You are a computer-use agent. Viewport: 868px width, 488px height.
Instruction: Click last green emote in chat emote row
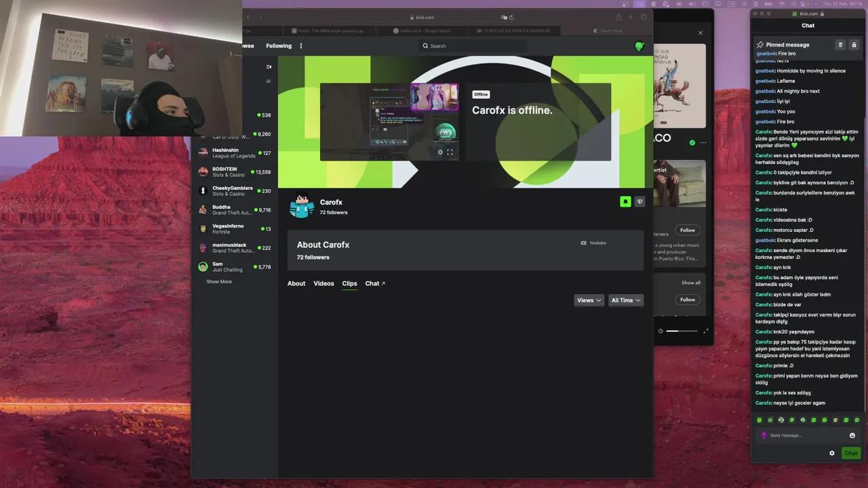point(857,420)
